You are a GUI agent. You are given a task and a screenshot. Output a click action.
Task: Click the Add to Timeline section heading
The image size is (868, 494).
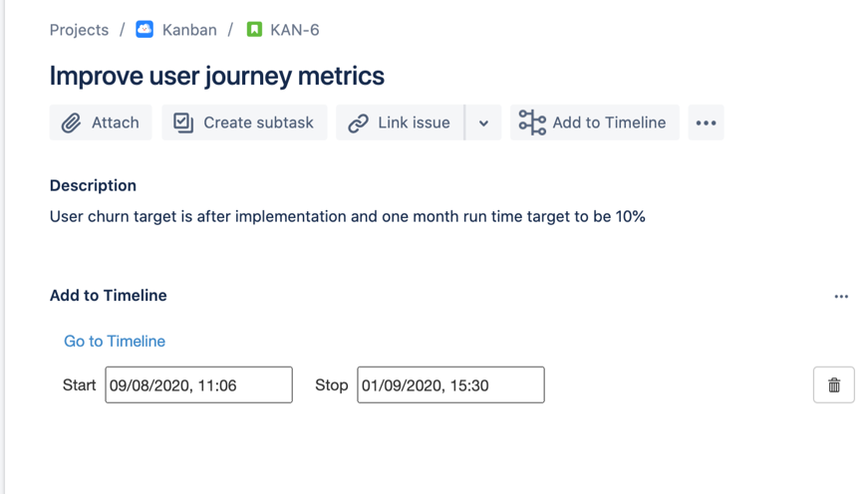click(x=108, y=296)
